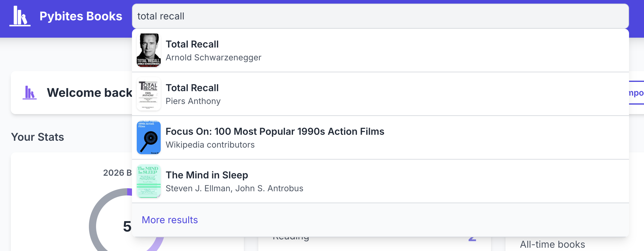Click the Arnold Schwarzenegger book cover image
This screenshot has height=251, width=644.
click(149, 50)
